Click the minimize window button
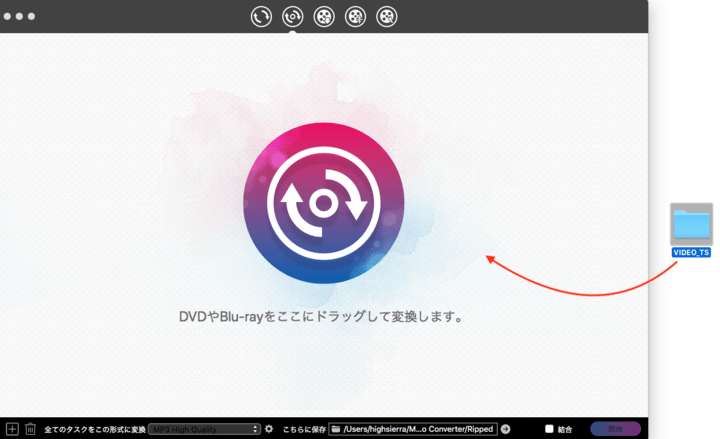This screenshot has height=439, width=720. click(19, 17)
